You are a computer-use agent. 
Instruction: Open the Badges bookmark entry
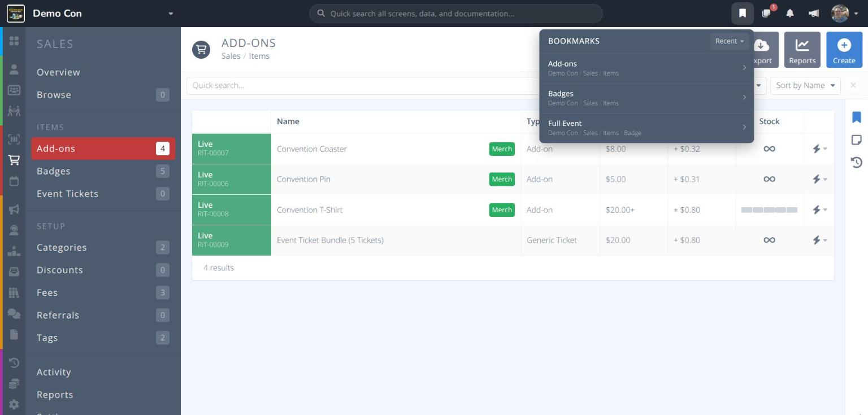(x=646, y=98)
